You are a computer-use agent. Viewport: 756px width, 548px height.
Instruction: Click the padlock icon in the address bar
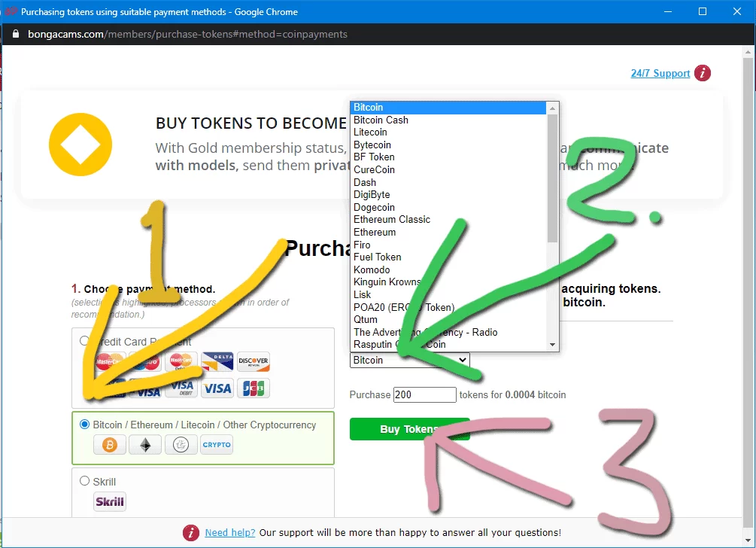pyautogui.click(x=16, y=34)
